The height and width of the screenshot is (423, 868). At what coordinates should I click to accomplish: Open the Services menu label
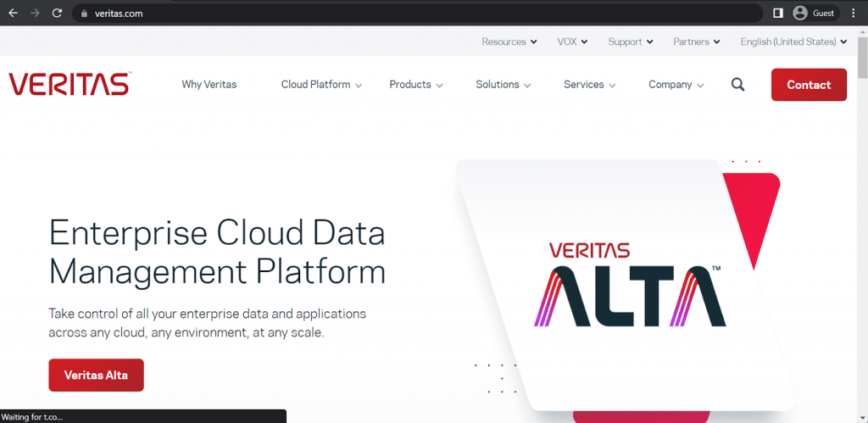click(583, 85)
